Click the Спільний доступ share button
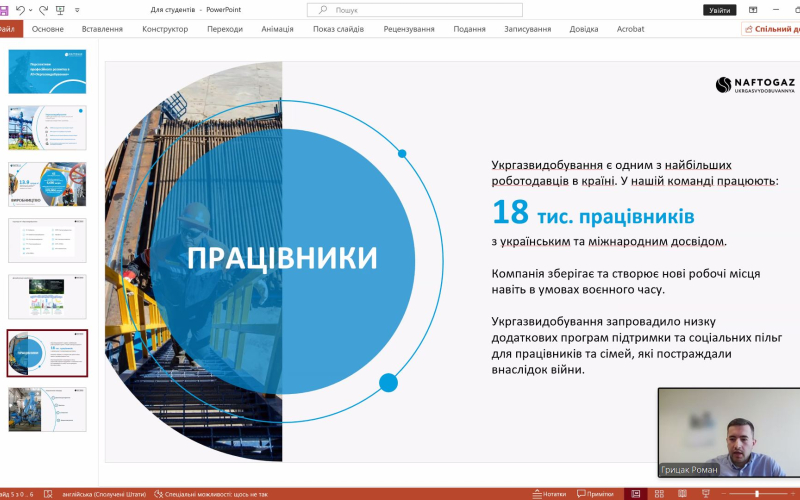This screenshot has height=500, width=800. (771, 29)
